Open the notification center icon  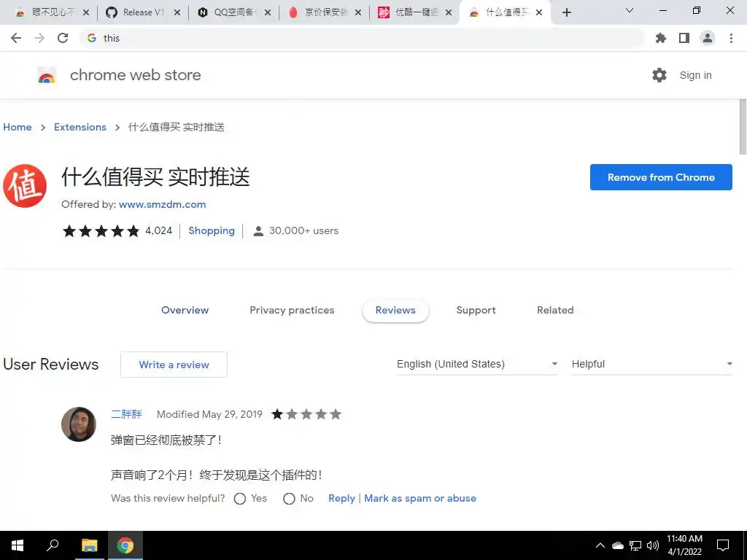point(723,545)
